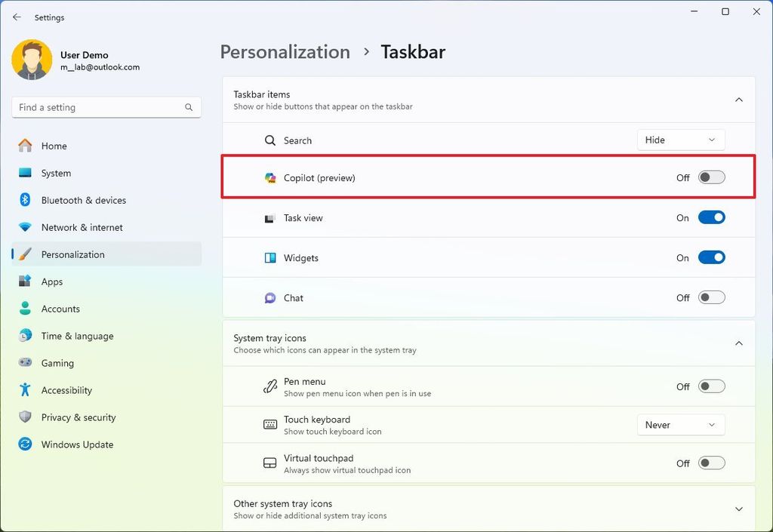The height and width of the screenshot is (532, 773).
Task: Click the Chat icon in Taskbar items
Action: [x=269, y=297]
